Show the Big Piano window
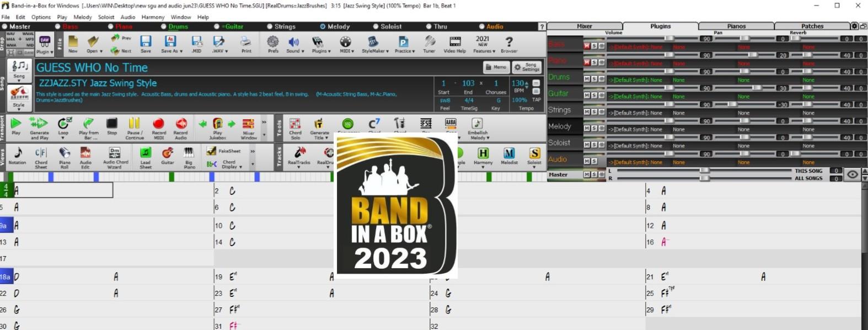Image resolution: width=868 pixels, height=330 pixels. tap(189, 157)
